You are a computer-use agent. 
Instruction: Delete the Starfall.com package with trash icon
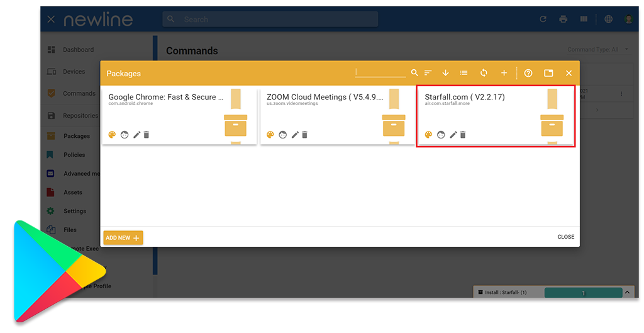click(x=462, y=135)
